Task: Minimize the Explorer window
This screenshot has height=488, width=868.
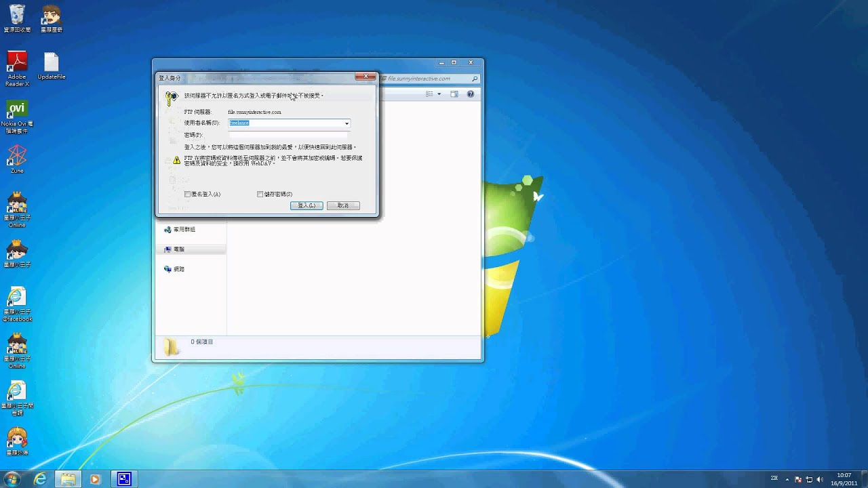Action: coord(442,62)
